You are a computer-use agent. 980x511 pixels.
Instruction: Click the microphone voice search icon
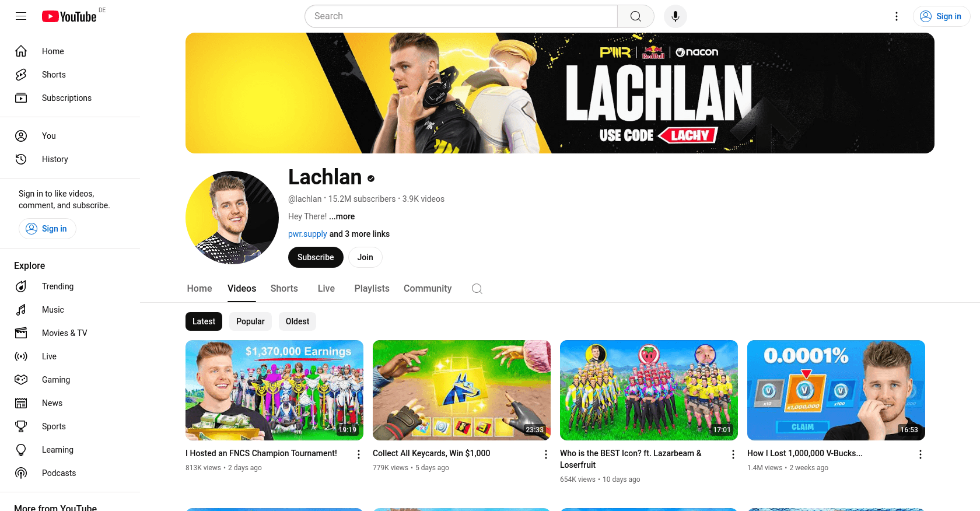pos(675,16)
